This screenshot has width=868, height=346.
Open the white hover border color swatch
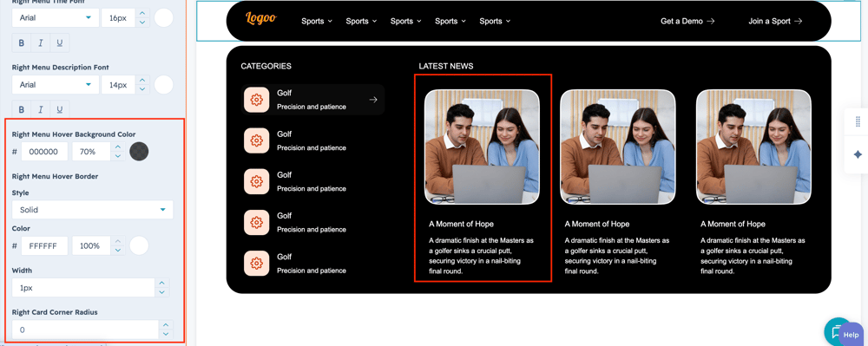coord(139,245)
